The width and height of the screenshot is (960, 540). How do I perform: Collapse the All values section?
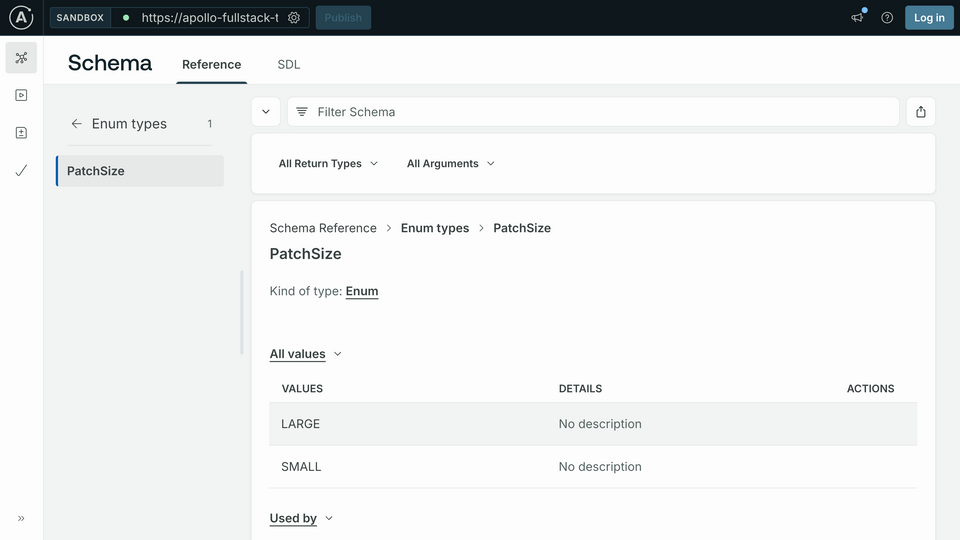click(x=306, y=354)
